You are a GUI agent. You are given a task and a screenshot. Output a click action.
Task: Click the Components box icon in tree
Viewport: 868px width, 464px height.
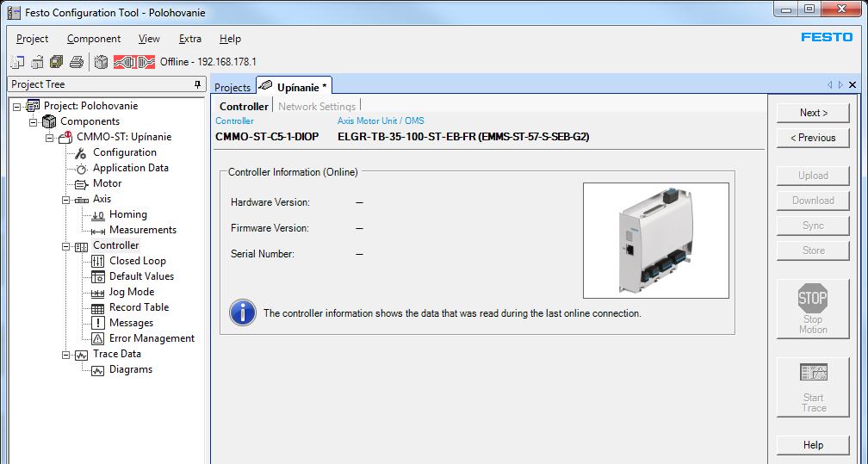pyautogui.click(x=49, y=121)
